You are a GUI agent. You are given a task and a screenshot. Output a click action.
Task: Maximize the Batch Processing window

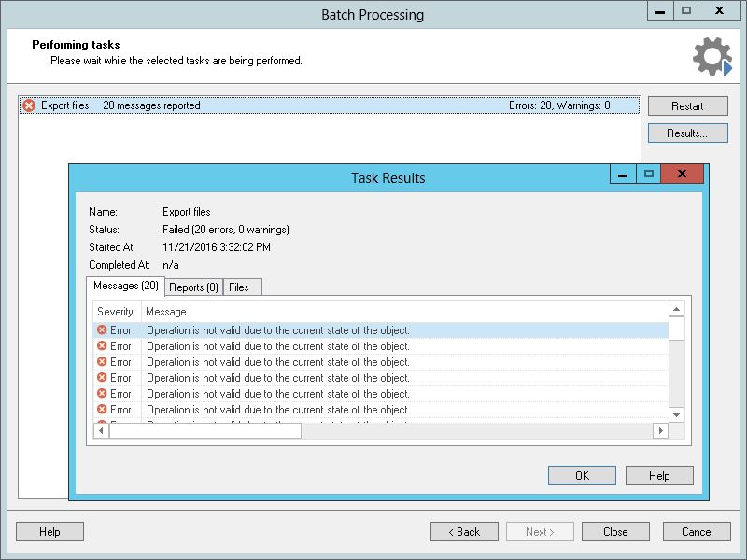[x=688, y=12]
